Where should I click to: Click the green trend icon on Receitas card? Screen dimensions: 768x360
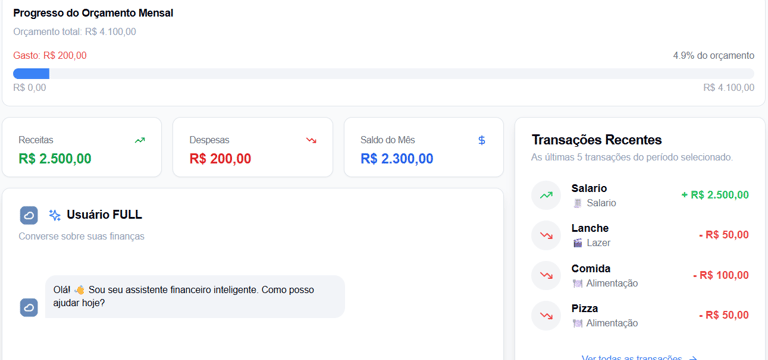(x=140, y=141)
